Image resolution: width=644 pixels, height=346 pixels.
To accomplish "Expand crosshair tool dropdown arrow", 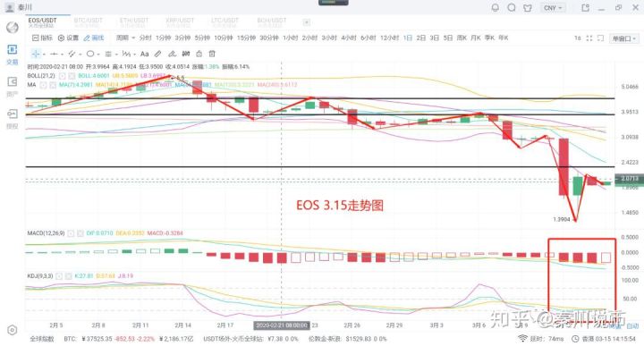I will (x=44, y=55).
